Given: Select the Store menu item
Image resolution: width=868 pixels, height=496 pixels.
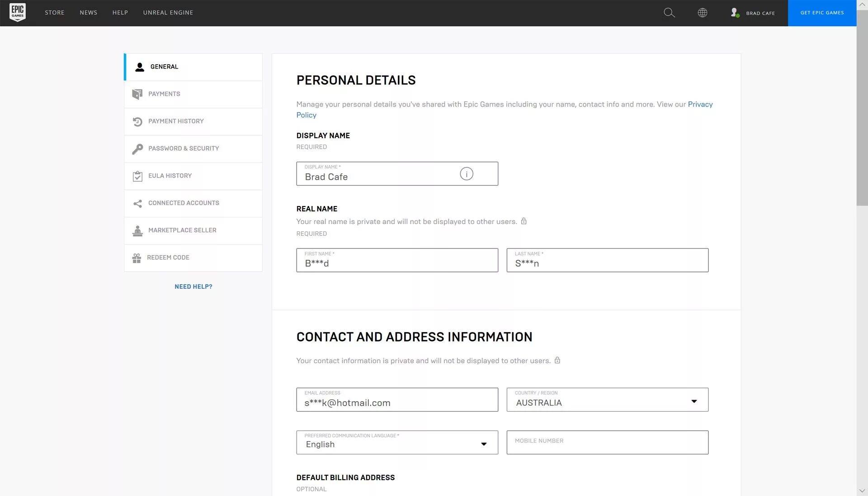Looking at the screenshot, I should [x=54, y=13].
